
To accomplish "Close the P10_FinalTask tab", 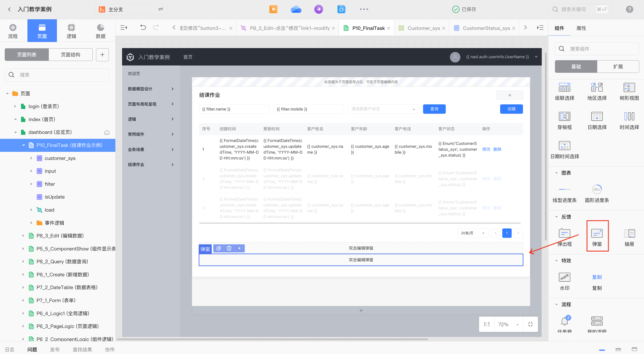I will (389, 28).
